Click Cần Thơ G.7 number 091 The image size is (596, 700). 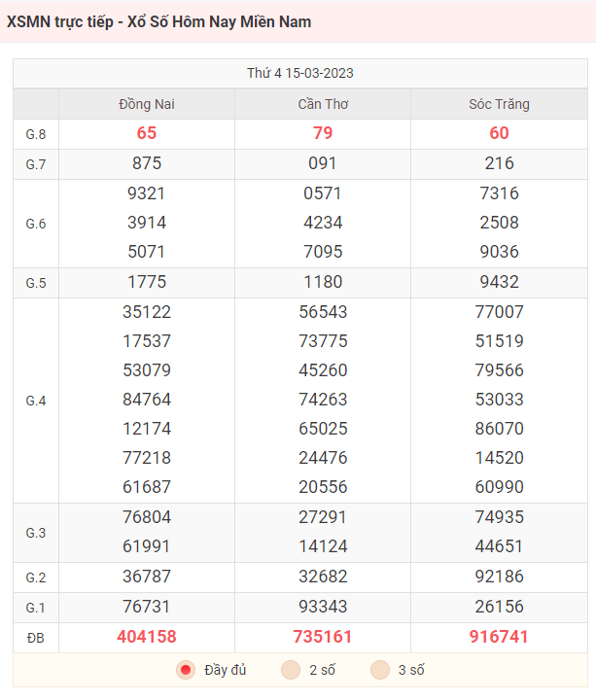click(323, 163)
